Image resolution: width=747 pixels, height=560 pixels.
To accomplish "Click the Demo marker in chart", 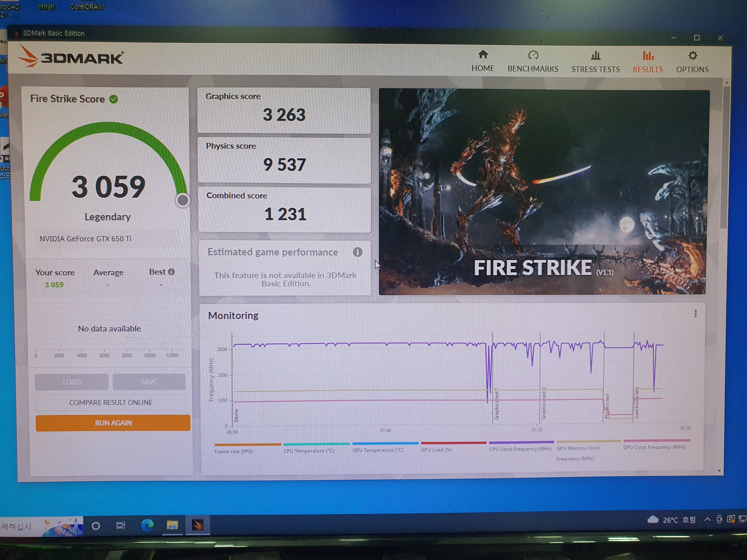I will coord(236,415).
